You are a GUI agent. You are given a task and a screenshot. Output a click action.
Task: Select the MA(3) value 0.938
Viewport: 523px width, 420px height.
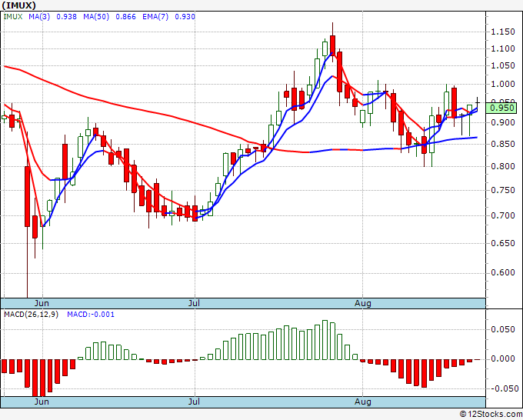tap(66, 17)
